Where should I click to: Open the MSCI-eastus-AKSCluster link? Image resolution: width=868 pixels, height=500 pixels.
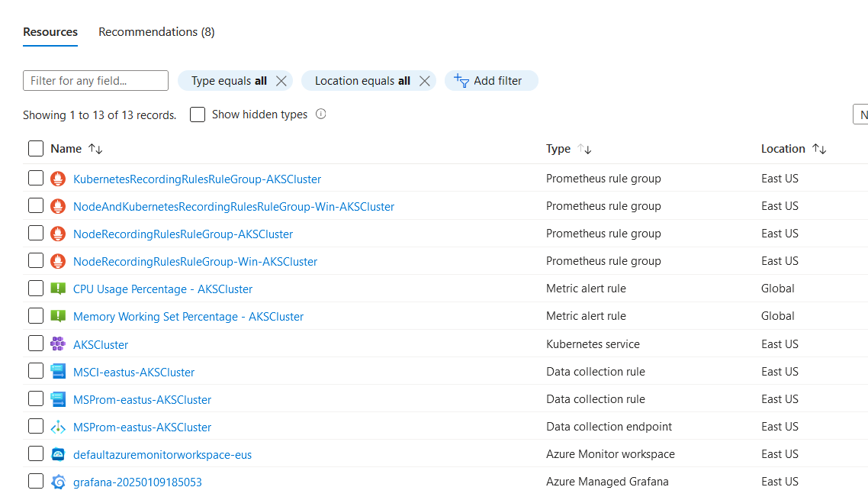pyautogui.click(x=134, y=373)
